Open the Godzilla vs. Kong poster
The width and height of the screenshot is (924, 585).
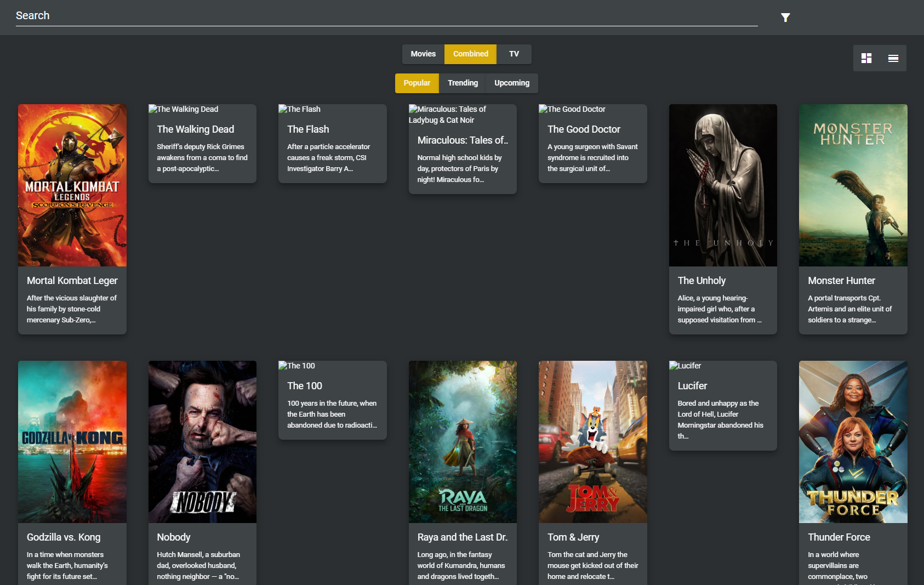72,441
